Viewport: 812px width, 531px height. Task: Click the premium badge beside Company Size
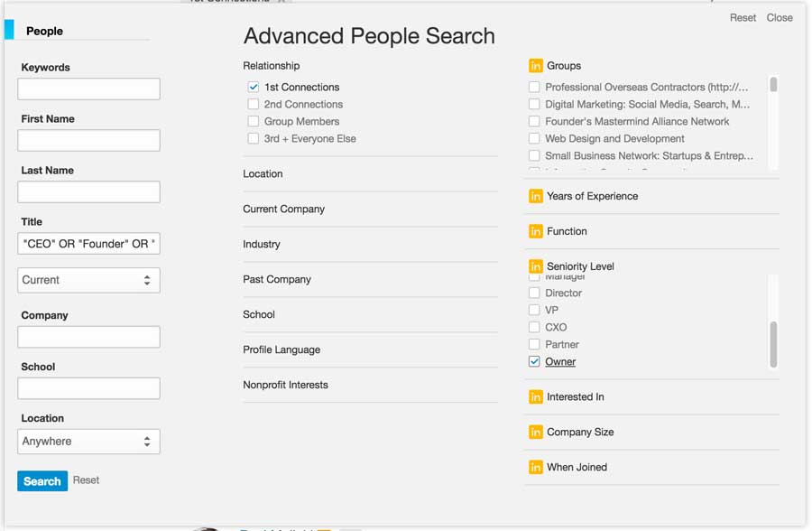coord(535,432)
